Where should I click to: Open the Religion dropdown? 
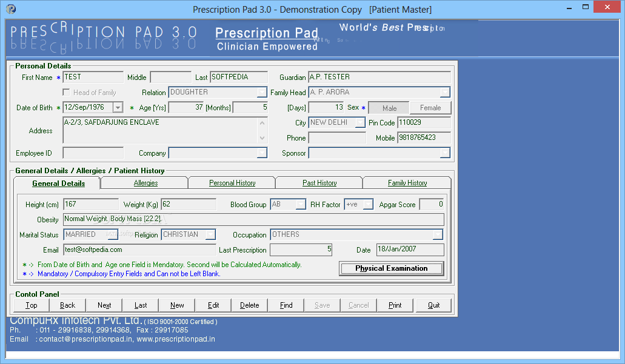pos(210,234)
